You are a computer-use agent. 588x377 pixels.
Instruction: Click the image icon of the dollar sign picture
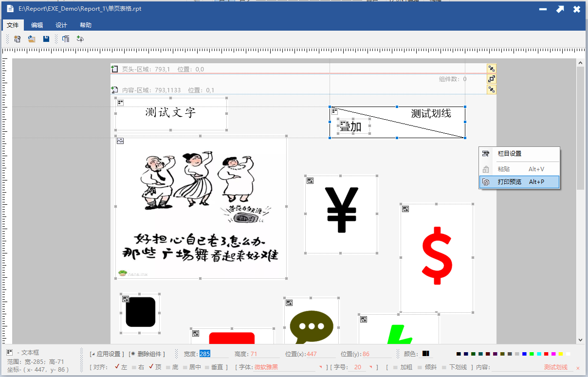(405, 209)
